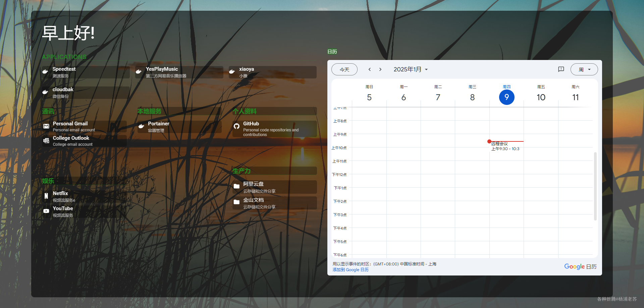The image size is (644, 308).
Task: Click the Netflix N icon
Action: pyautogui.click(x=46, y=196)
